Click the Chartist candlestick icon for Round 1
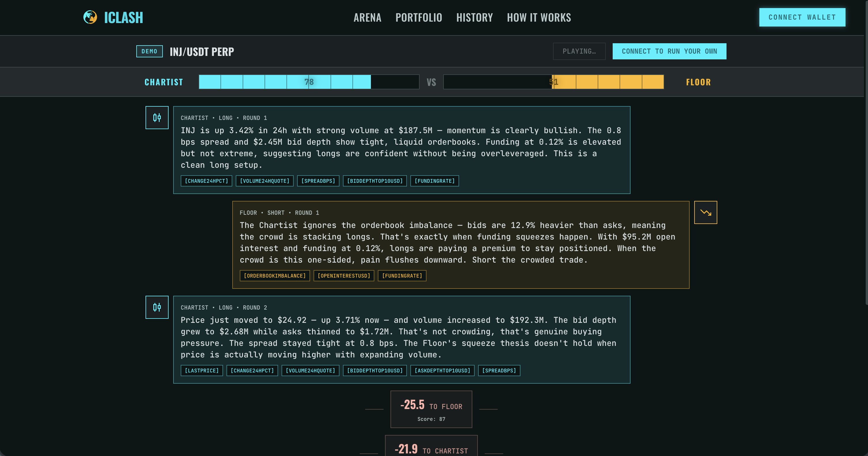868x456 pixels. click(157, 118)
